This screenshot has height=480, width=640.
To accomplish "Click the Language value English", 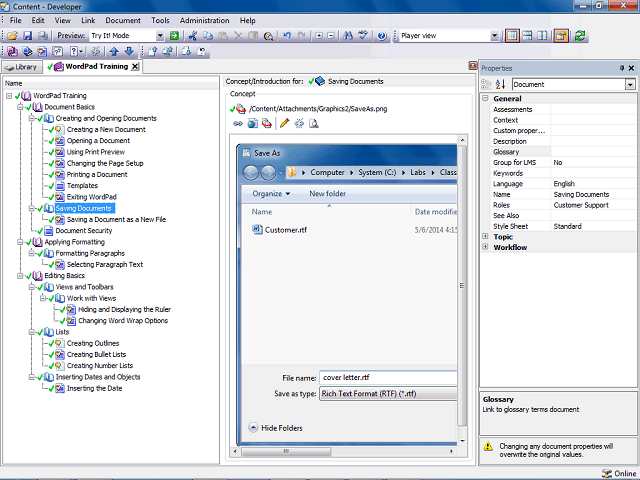I will pyautogui.click(x=564, y=184).
